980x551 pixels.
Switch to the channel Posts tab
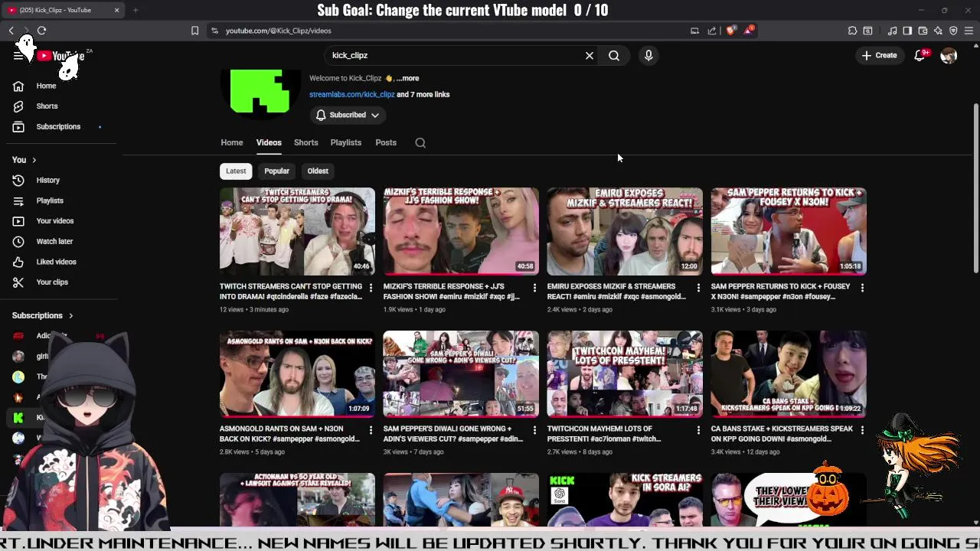386,142
